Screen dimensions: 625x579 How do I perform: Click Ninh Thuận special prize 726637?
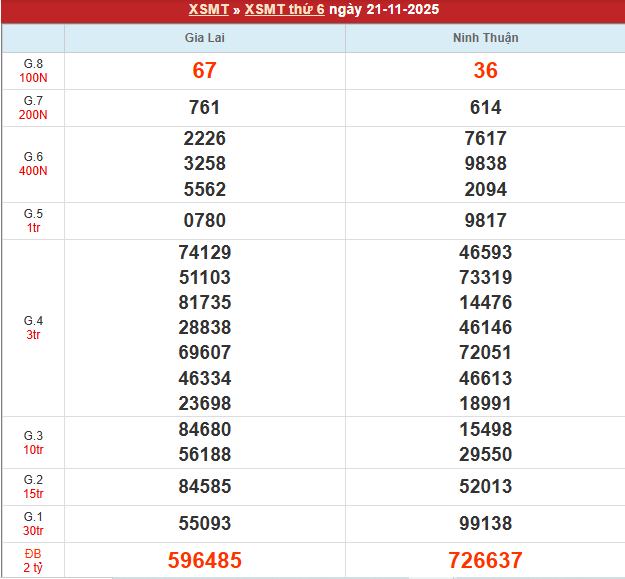click(485, 560)
